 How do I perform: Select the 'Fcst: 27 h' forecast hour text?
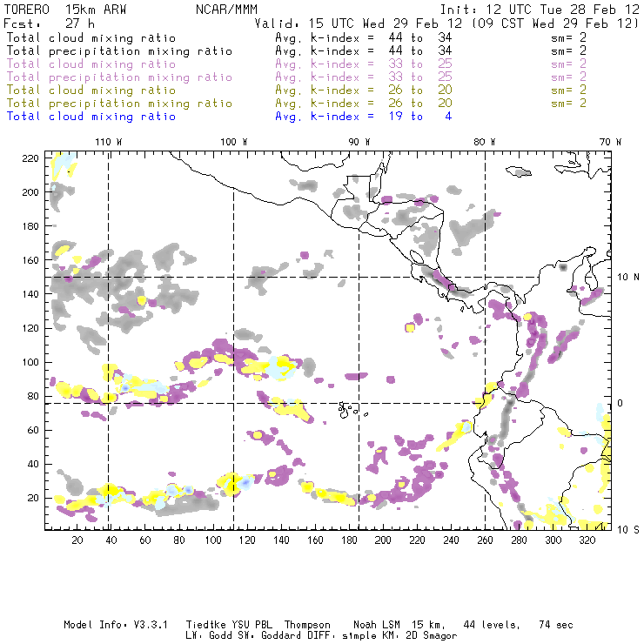point(49,23)
